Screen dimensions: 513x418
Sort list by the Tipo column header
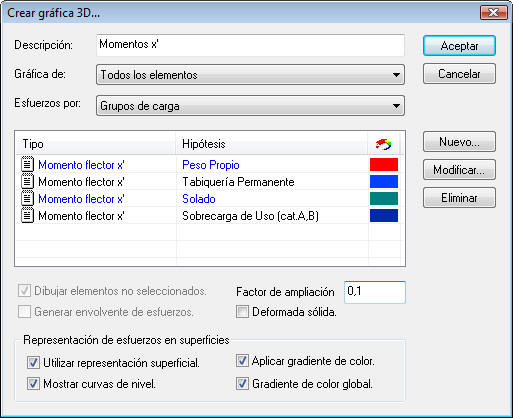pyautogui.click(x=95, y=144)
